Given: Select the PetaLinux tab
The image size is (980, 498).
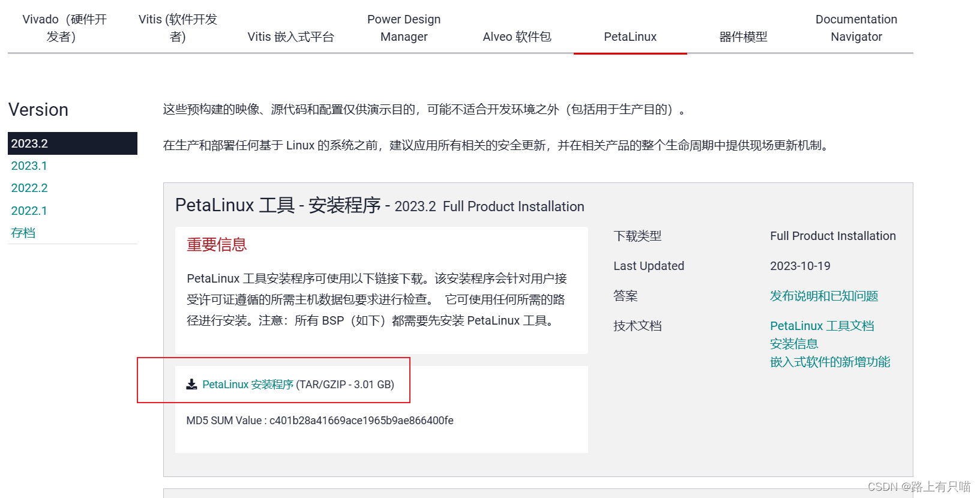Looking at the screenshot, I should click(x=630, y=37).
